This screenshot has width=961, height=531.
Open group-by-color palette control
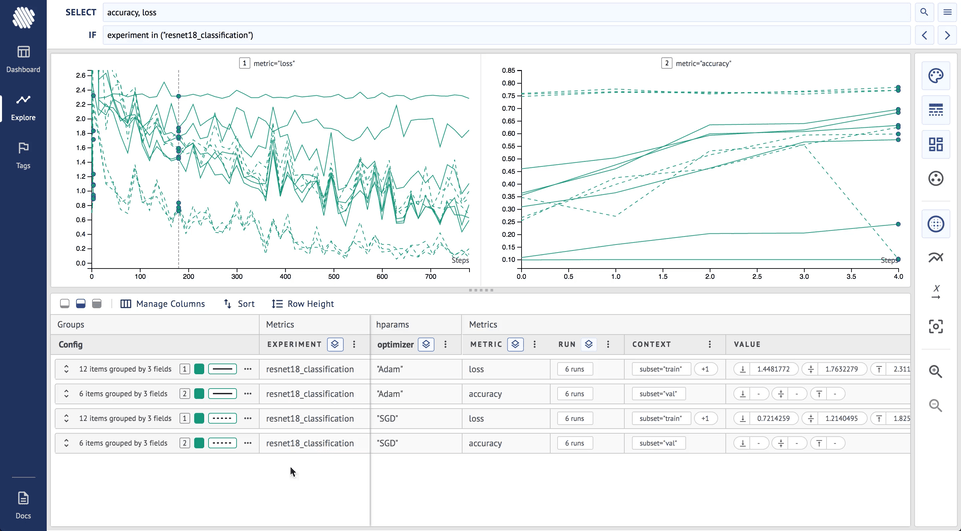(x=935, y=76)
